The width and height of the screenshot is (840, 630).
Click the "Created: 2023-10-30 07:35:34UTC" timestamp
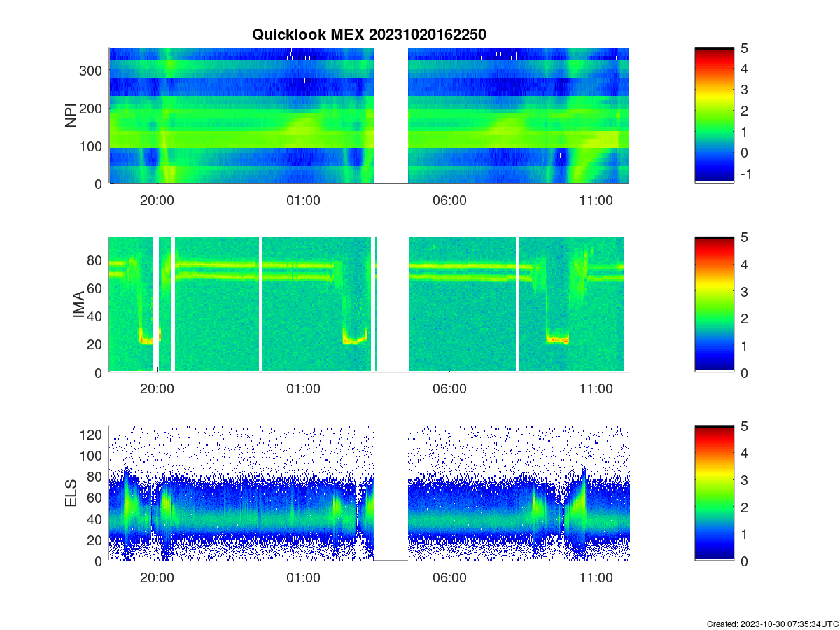click(x=772, y=624)
